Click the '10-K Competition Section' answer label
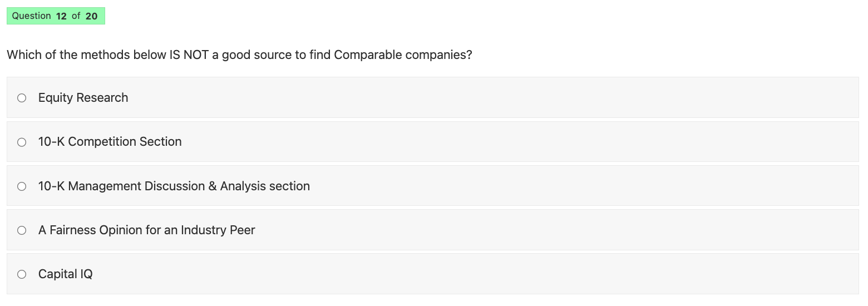 coord(110,142)
